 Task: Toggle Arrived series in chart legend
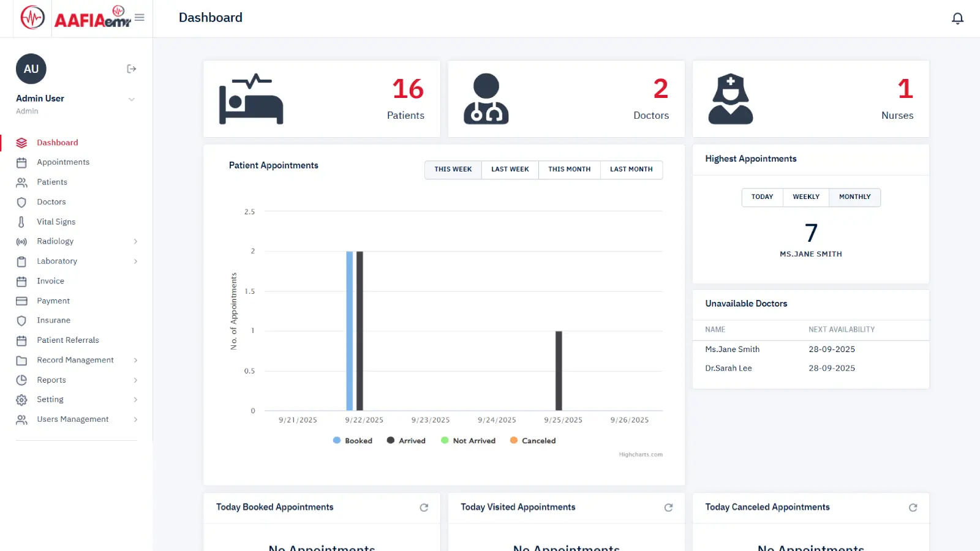pyautogui.click(x=406, y=441)
